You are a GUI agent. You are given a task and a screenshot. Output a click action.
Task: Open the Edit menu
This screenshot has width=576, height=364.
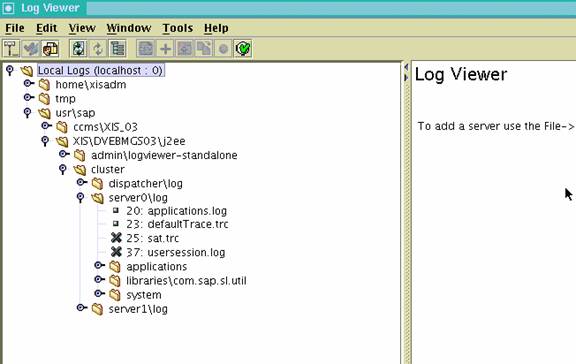[x=47, y=28]
